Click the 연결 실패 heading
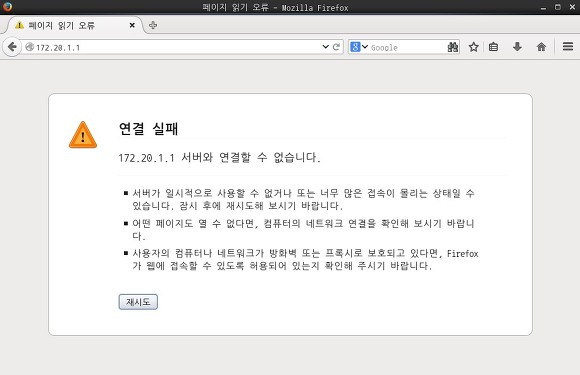580x375 pixels. click(148, 129)
